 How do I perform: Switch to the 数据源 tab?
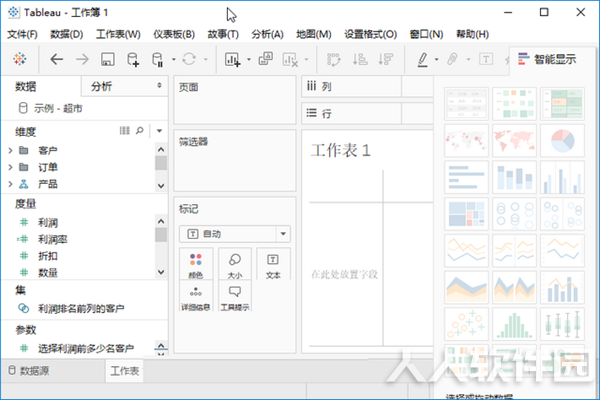(x=29, y=371)
